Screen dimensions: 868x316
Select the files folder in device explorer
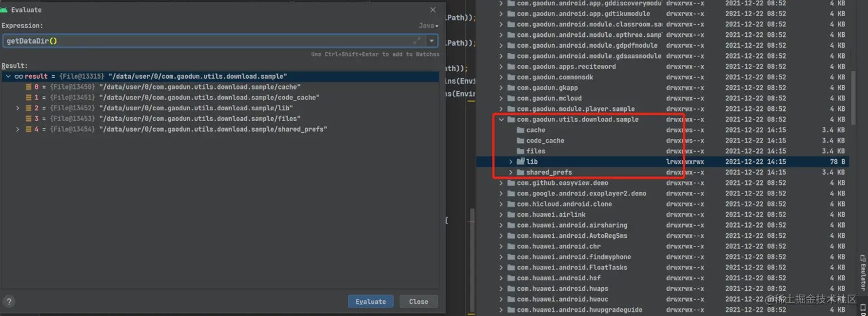pyautogui.click(x=662, y=151)
